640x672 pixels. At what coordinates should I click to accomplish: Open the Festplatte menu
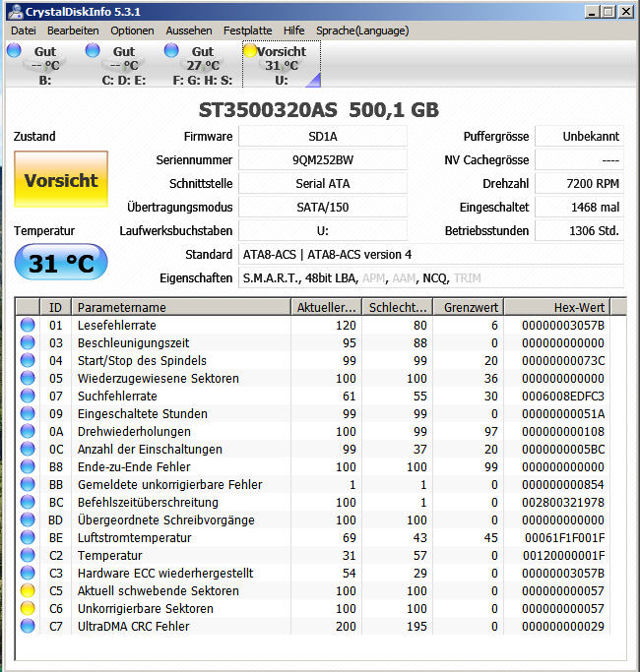[x=247, y=31]
